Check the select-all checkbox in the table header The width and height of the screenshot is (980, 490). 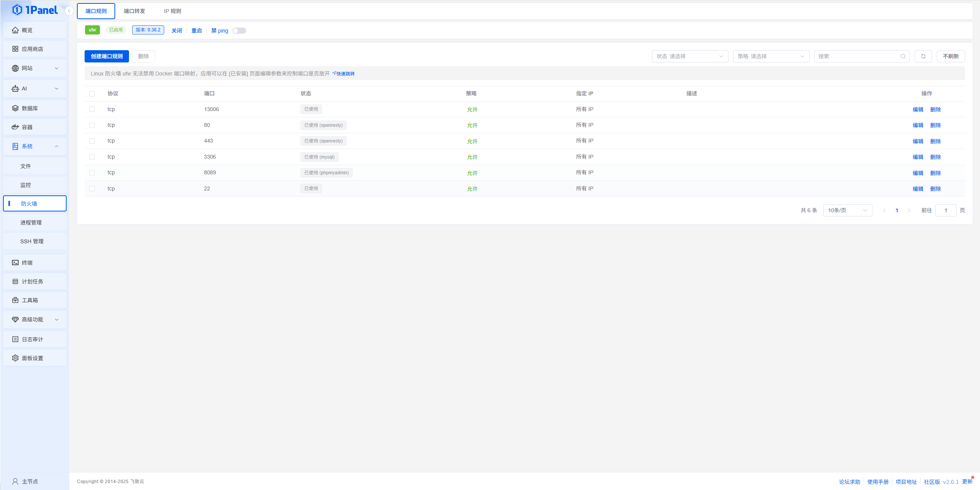coord(92,94)
